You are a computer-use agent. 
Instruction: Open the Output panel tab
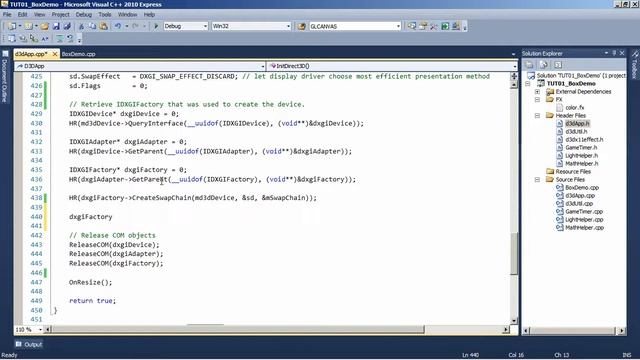point(29,344)
